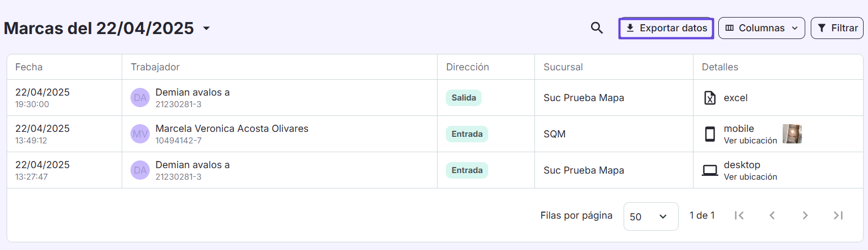Go to the next page arrow
Viewport: 868px width, 250px height.
[805, 215]
